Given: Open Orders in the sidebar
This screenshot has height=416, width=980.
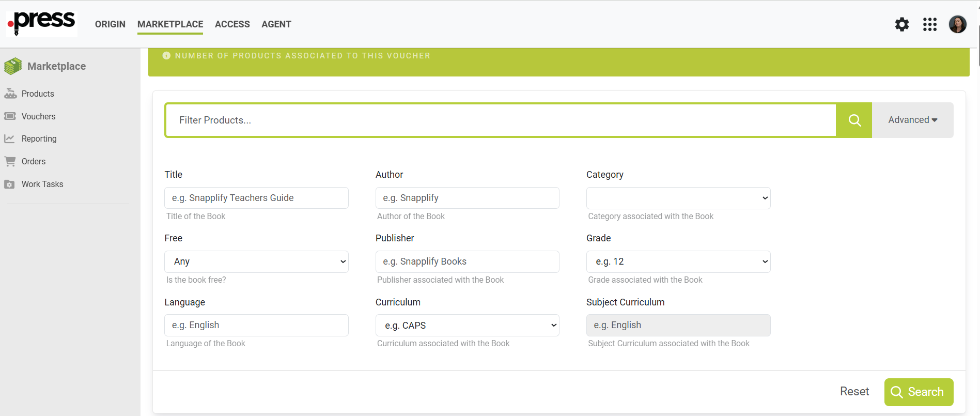Looking at the screenshot, I should tap(34, 161).
